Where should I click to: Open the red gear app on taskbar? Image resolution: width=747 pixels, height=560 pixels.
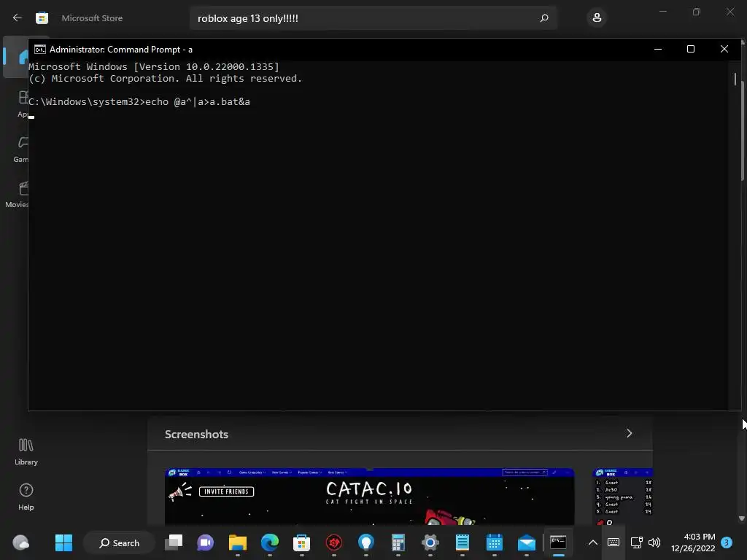[x=334, y=542]
